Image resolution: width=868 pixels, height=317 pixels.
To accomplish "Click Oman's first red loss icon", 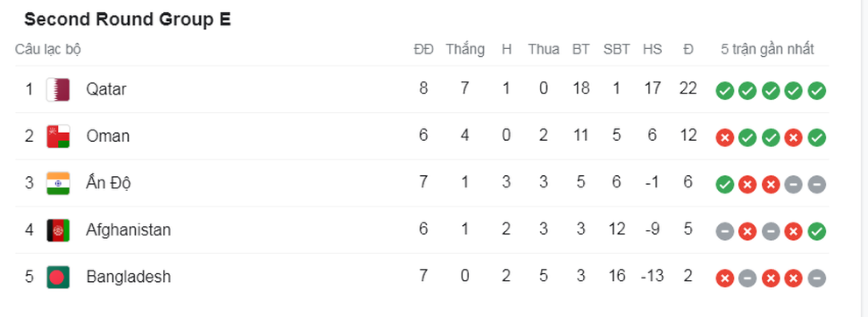I will click(x=724, y=137).
